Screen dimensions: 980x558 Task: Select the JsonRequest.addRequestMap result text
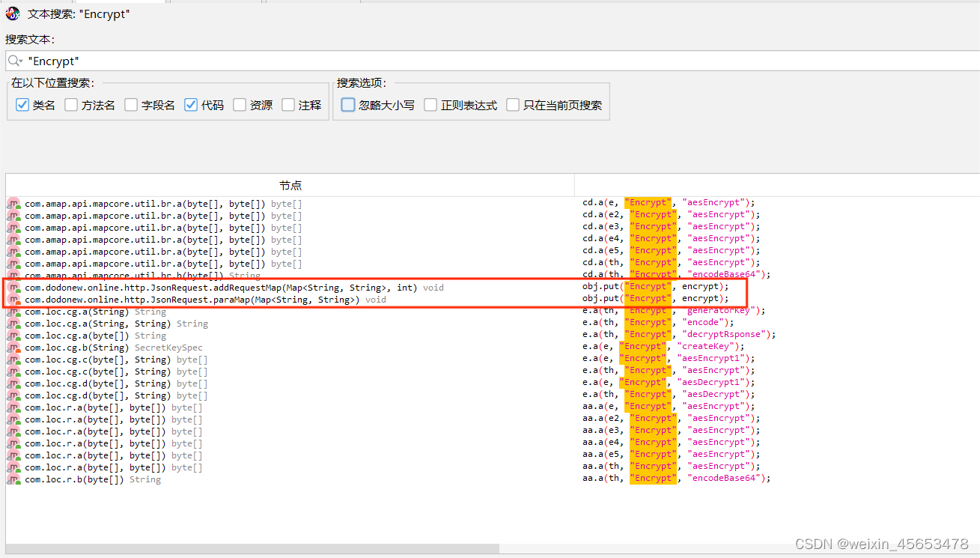(234, 288)
